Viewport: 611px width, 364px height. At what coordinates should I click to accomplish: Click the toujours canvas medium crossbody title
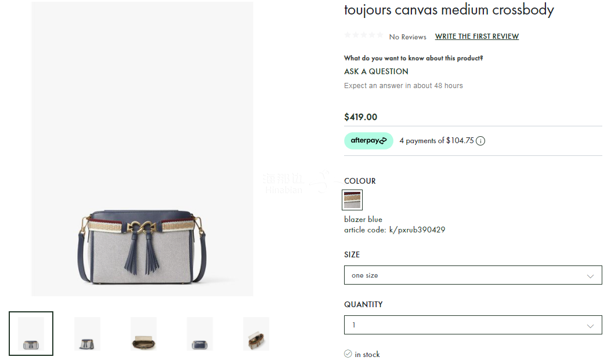tap(449, 10)
